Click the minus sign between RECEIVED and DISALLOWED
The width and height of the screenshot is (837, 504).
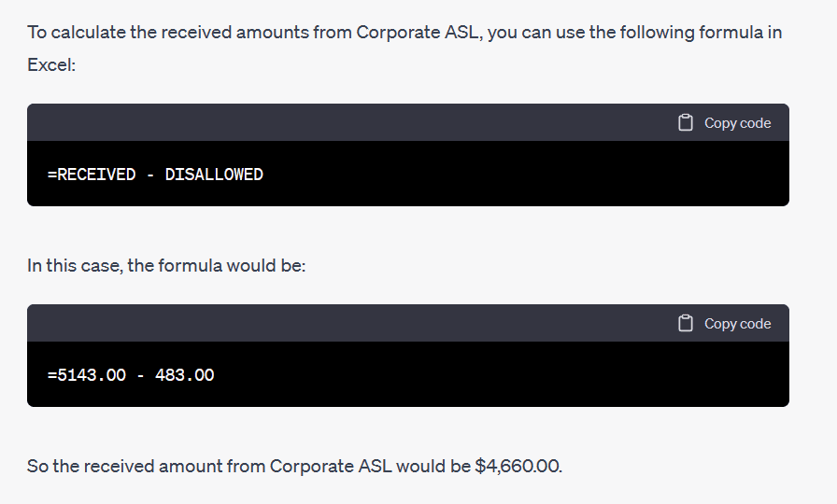[x=150, y=175]
